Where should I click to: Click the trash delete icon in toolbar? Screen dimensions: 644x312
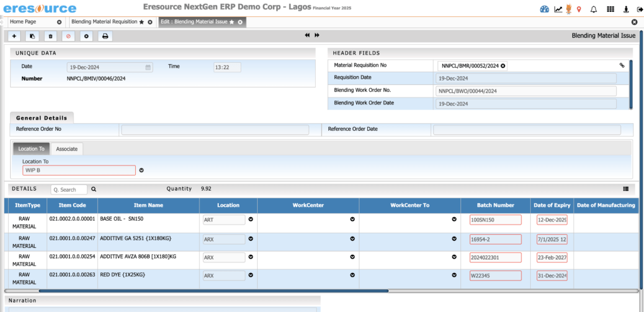(x=50, y=36)
